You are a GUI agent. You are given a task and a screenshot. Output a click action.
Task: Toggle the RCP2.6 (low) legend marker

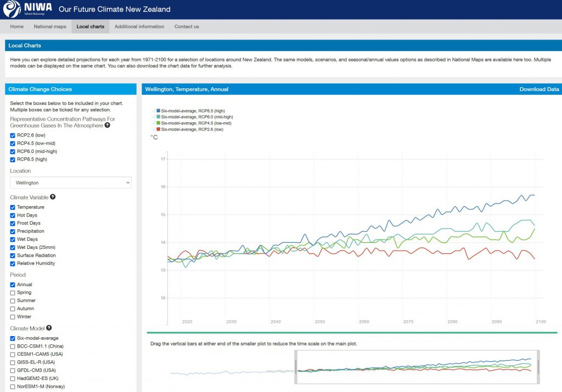157,129
